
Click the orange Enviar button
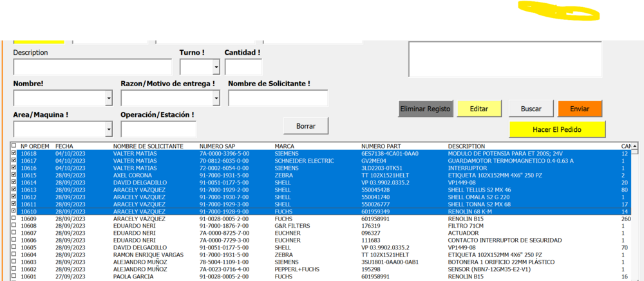click(580, 109)
